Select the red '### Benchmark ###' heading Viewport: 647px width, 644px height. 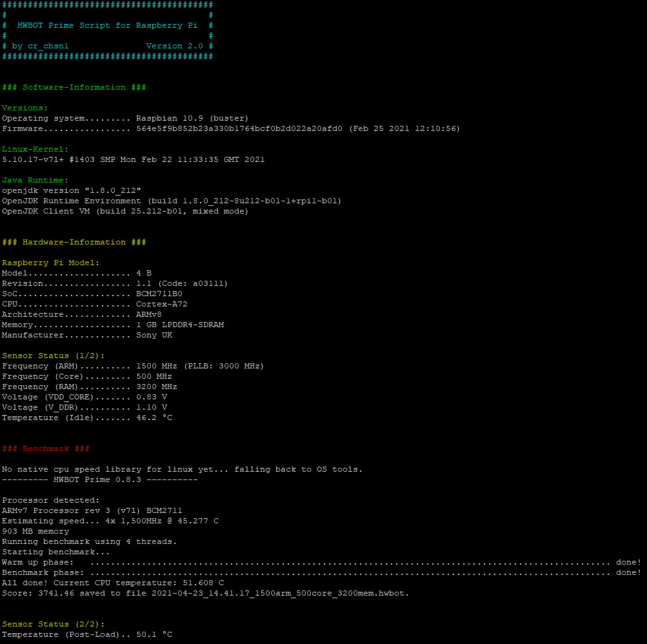pyautogui.click(x=46, y=448)
